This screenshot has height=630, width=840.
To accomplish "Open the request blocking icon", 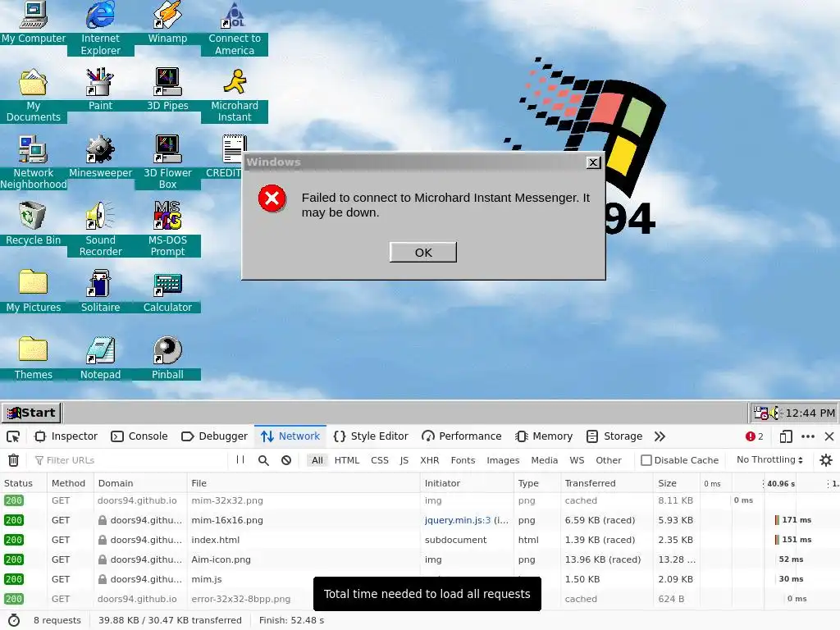I will pos(286,460).
